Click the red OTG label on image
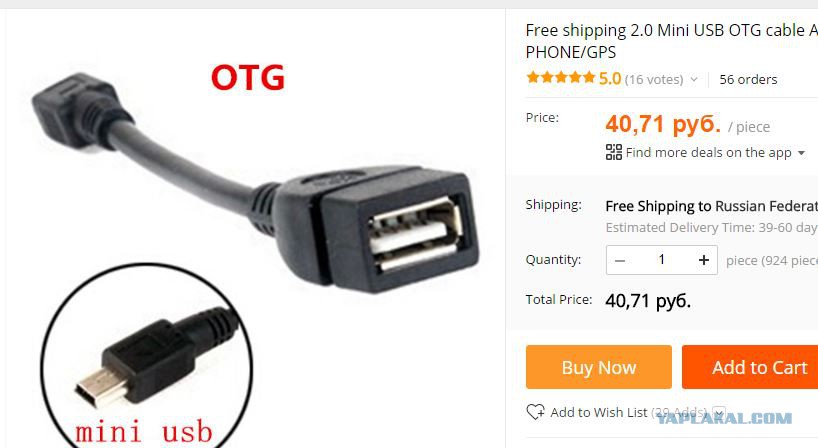Viewport: 818px width, 448px height. [x=248, y=78]
